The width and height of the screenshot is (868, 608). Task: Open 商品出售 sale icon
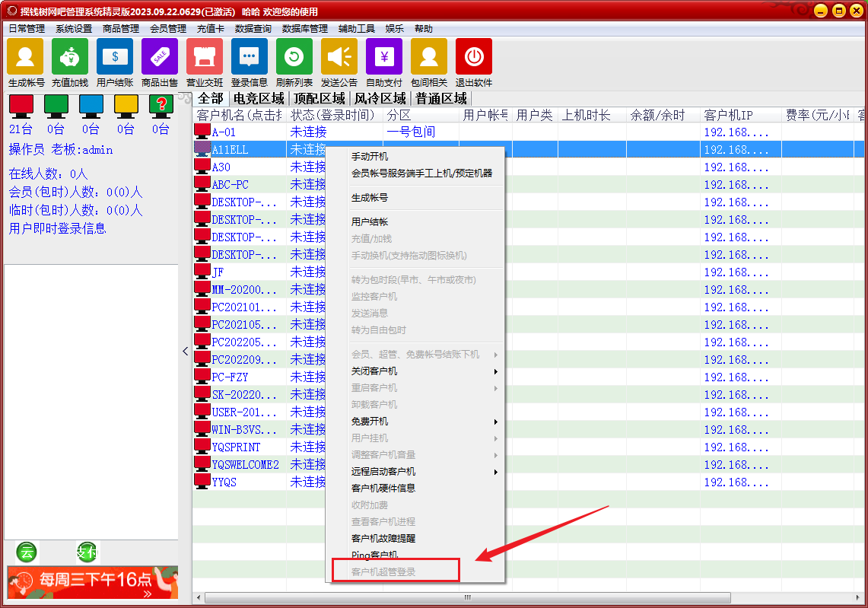160,57
